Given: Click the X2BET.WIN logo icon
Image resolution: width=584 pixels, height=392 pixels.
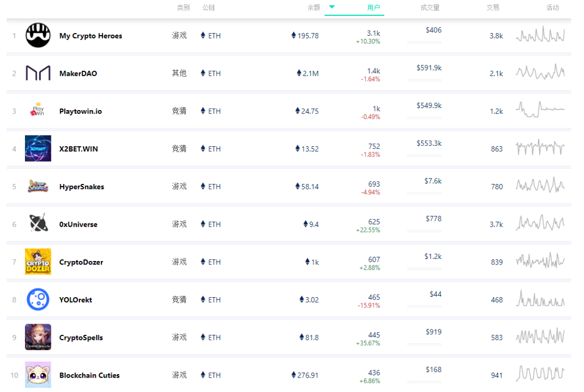Looking at the screenshot, I should coord(38,148).
